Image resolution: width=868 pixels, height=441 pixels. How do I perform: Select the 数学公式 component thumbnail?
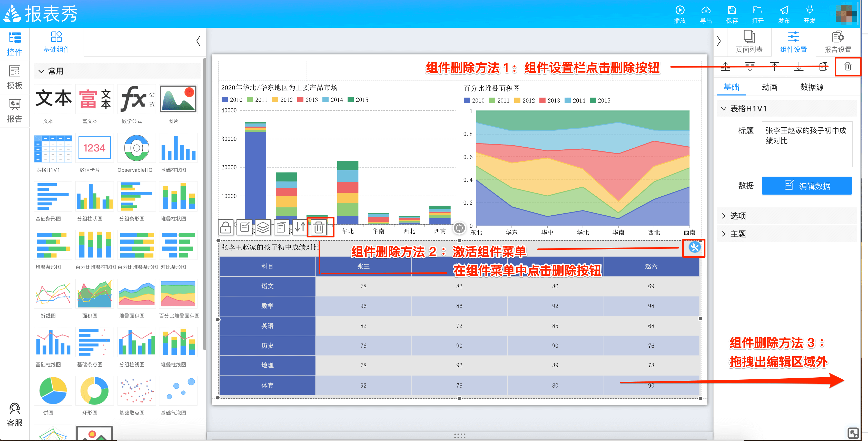click(x=137, y=99)
